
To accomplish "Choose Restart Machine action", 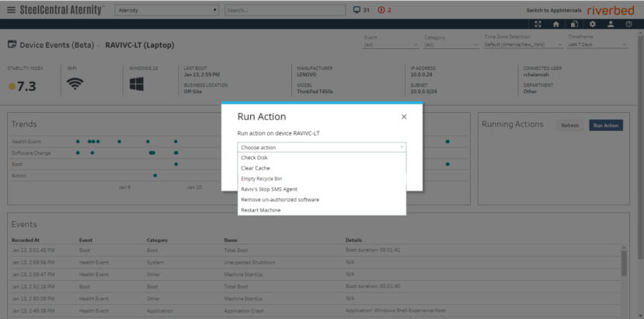I will (322, 210).
